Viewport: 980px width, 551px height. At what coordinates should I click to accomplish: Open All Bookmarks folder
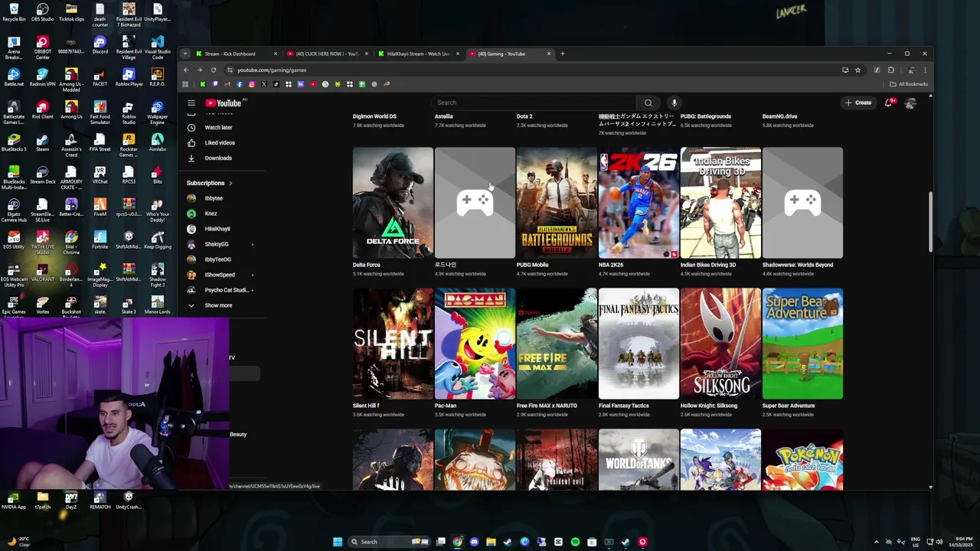click(909, 84)
